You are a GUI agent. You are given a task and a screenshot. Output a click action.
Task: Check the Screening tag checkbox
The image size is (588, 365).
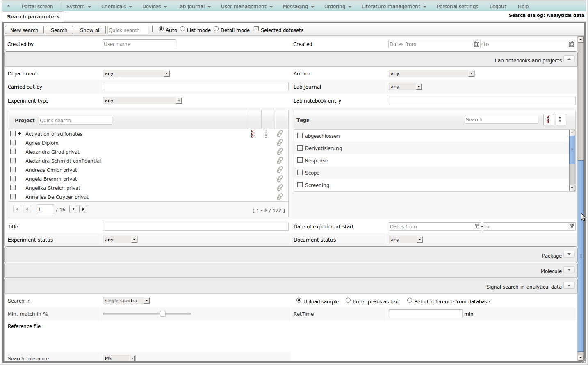(x=300, y=185)
